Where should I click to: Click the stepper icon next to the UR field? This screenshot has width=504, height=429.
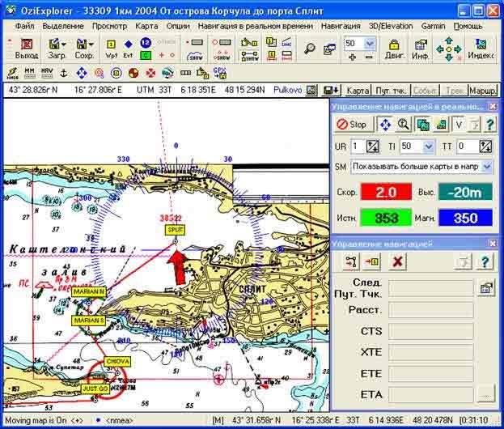pyautogui.click(x=372, y=147)
